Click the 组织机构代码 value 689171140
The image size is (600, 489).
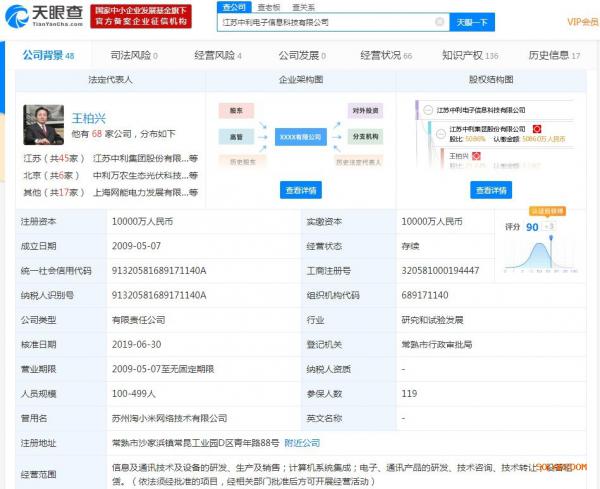[425, 295]
